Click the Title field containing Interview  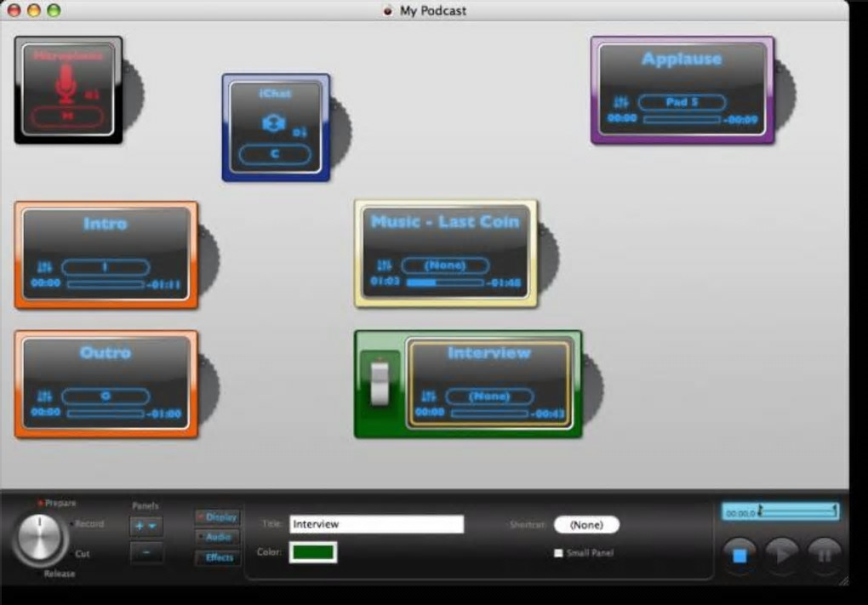pos(376,524)
